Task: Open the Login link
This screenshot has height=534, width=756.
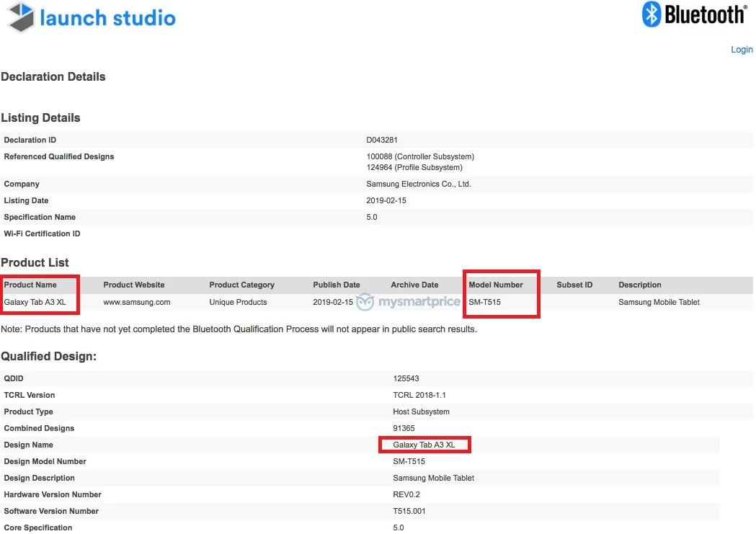Action: coord(742,50)
